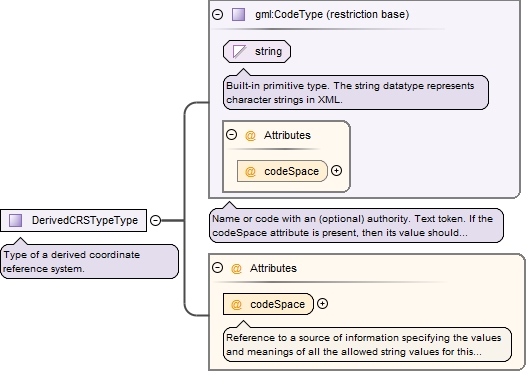Click the purple square icon beside gml:CodeType
The image size is (527, 372).
point(239,14)
